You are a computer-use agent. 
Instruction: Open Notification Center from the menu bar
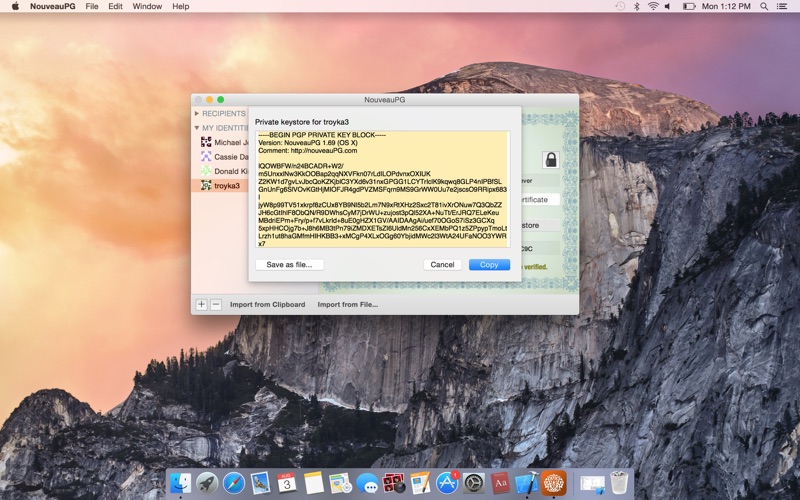782,6
